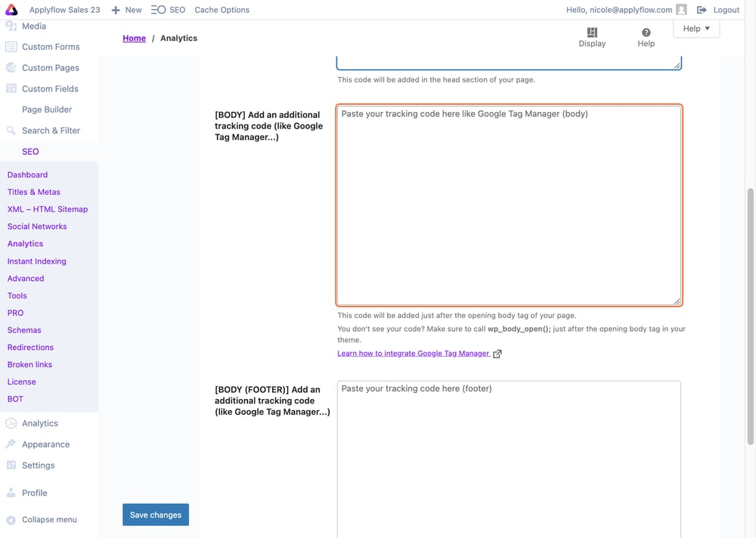Open Page Builder in sidebar
Screen dimensions: 756x538
point(47,110)
